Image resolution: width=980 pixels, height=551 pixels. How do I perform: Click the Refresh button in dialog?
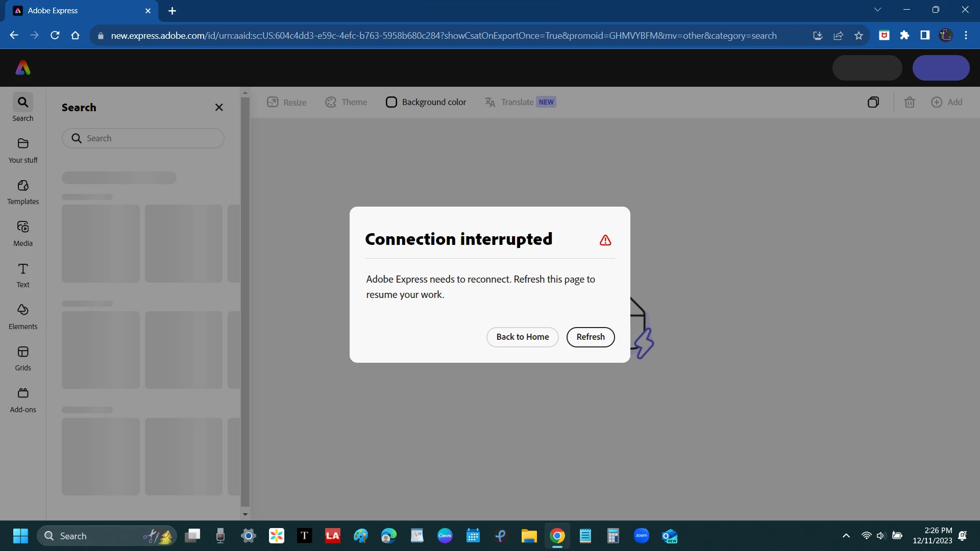pos(591,337)
